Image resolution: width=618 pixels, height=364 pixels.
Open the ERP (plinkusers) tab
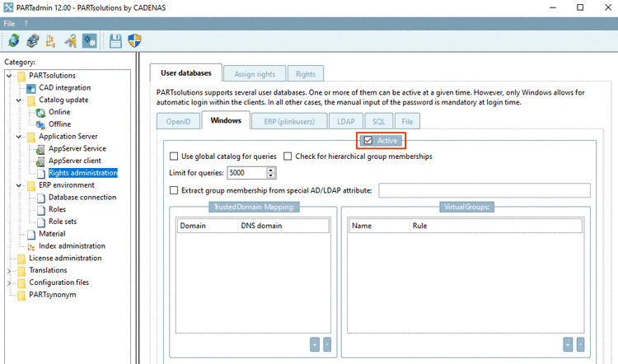(x=289, y=121)
